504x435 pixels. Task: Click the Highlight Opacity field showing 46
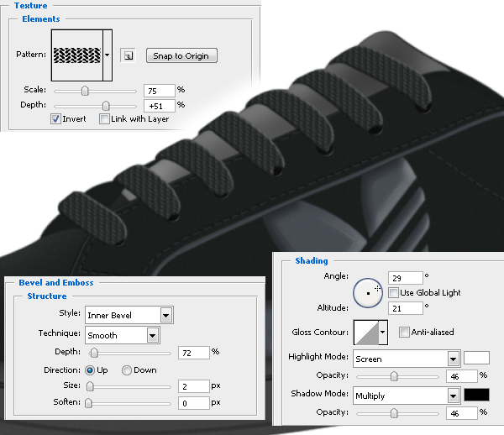[461, 376]
